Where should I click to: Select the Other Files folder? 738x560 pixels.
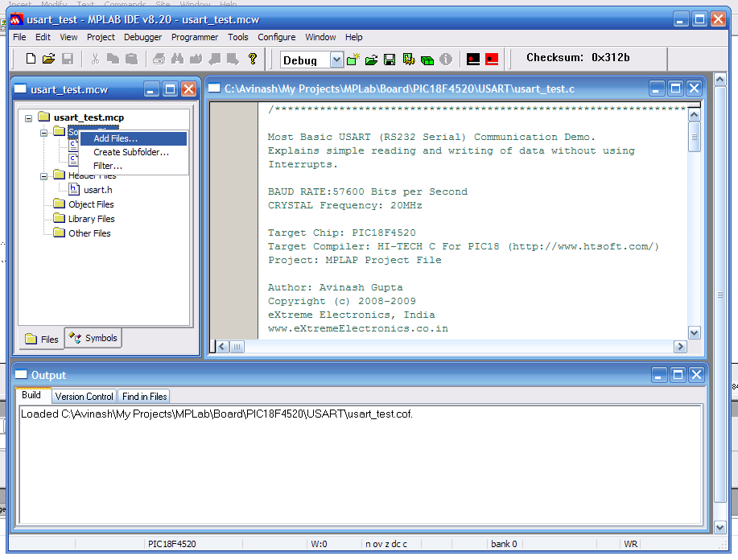tap(89, 233)
